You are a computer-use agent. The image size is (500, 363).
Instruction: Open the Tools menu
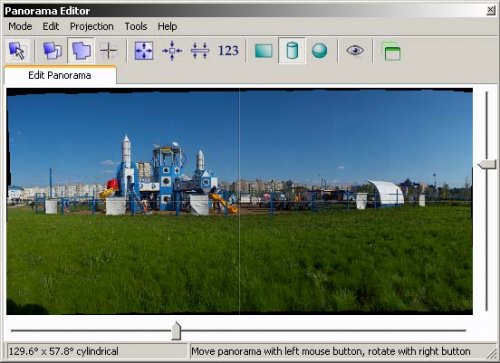(x=136, y=26)
